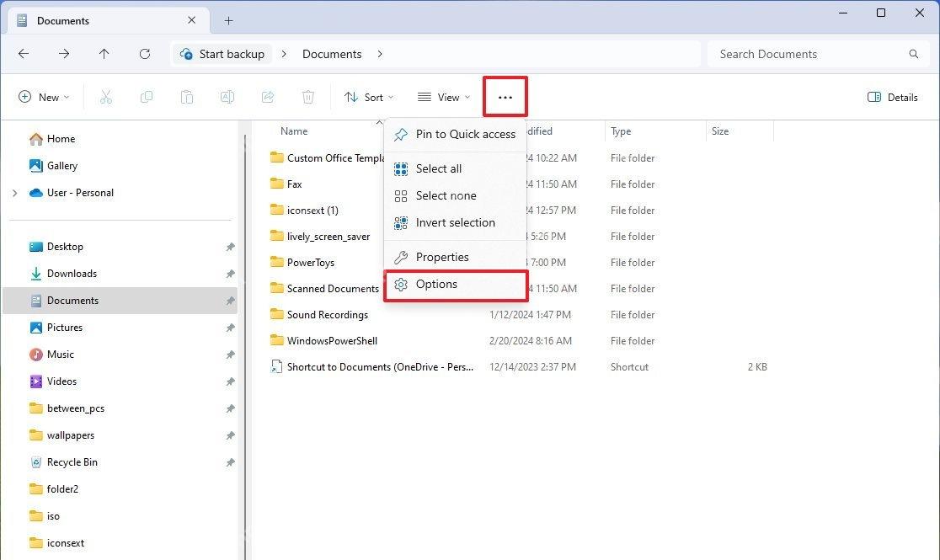
Task: Open the New dropdown menu
Action: pyautogui.click(x=45, y=97)
